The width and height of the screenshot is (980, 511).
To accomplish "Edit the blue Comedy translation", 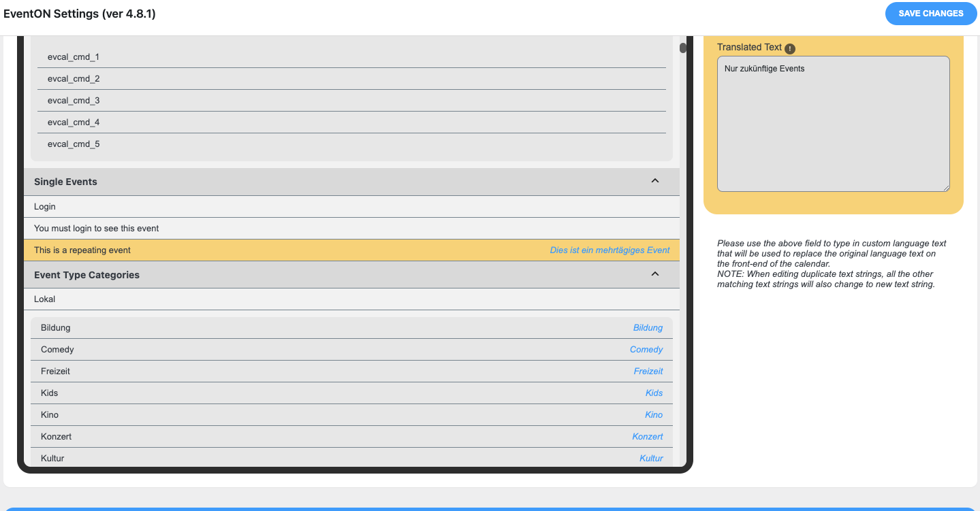I will coord(646,350).
